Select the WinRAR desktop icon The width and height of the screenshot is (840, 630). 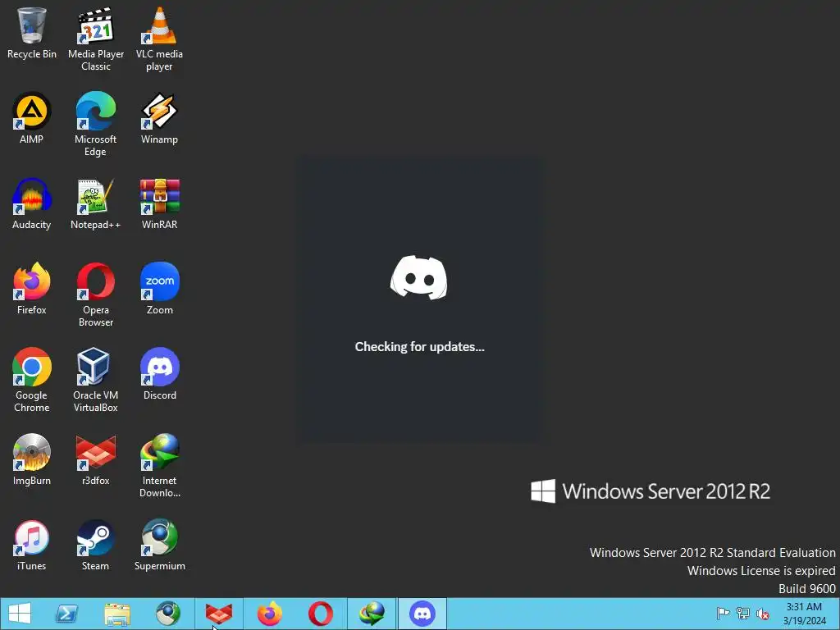[x=160, y=204]
